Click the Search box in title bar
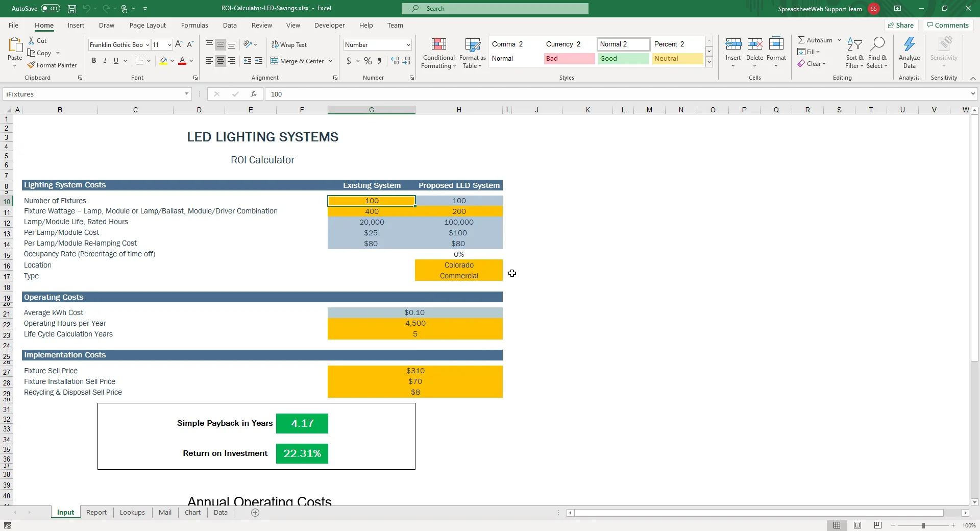The height and width of the screenshot is (531, 980). tap(495, 9)
